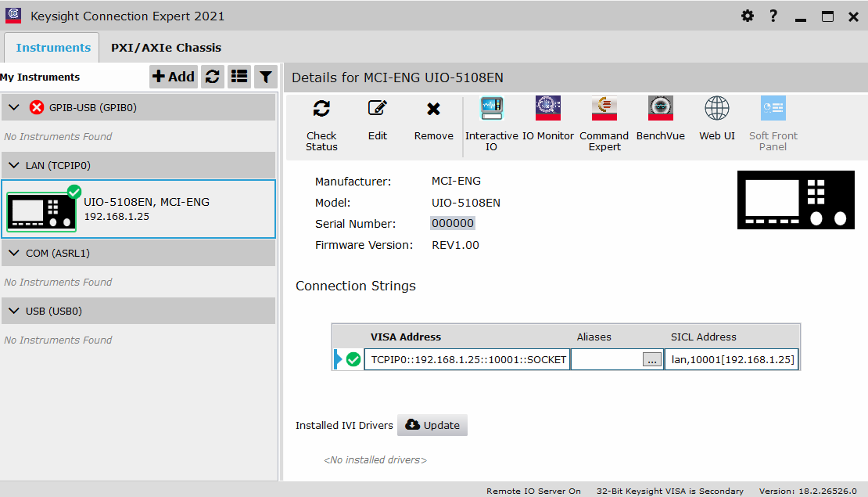Select serial number 000000
The height and width of the screenshot is (497, 868).
tap(453, 223)
